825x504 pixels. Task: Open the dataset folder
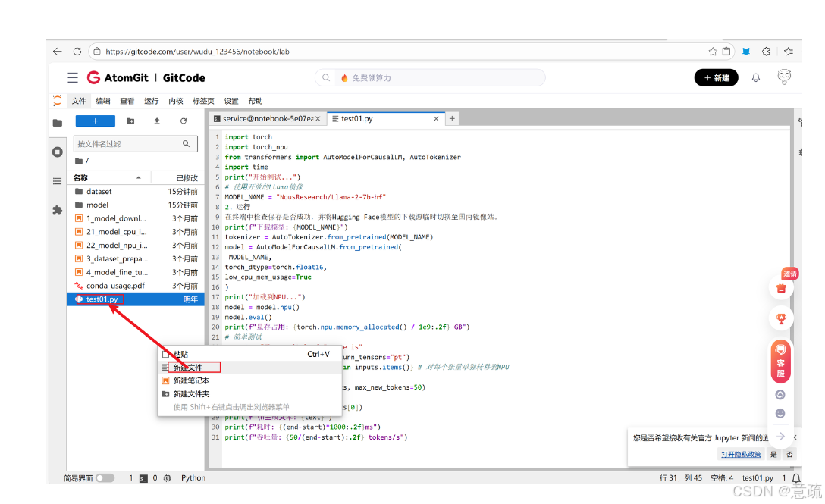(136, 192)
